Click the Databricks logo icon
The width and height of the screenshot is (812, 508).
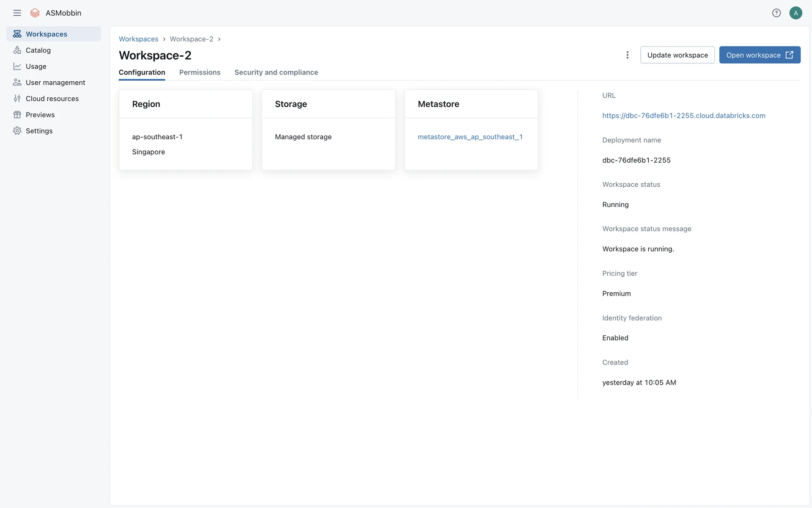(35, 13)
